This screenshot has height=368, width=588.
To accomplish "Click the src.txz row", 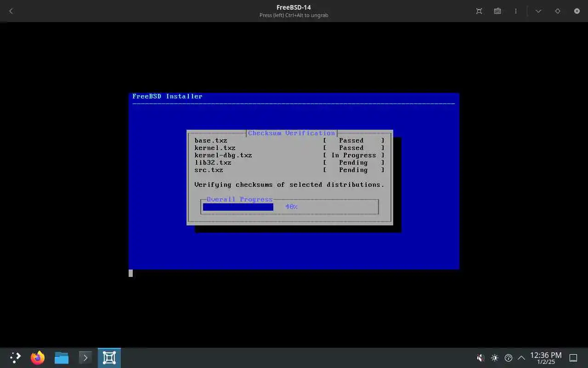I will coord(289,170).
